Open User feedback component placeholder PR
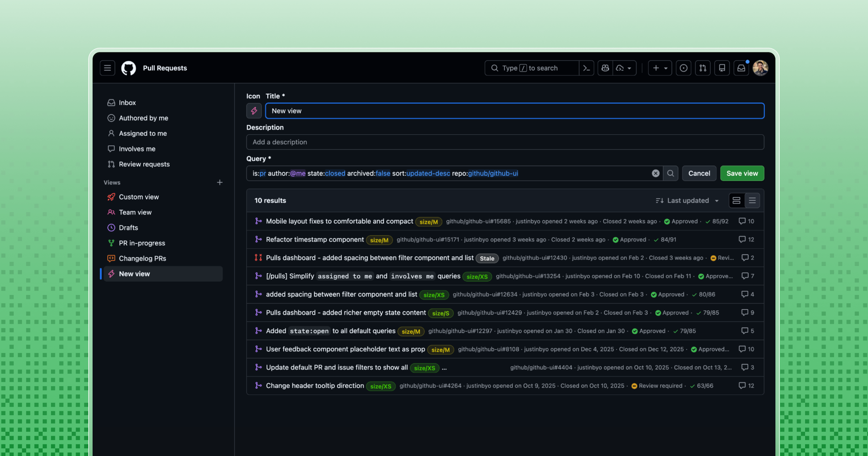Image resolution: width=868 pixels, height=456 pixels. pyautogui.click(x=345, y=349)
